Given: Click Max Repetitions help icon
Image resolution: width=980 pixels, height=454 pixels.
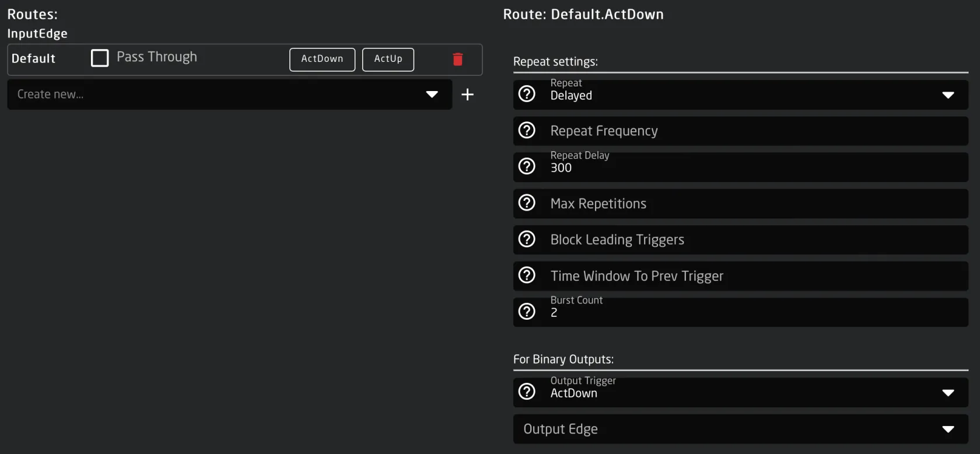Looking at the screenshot, I should click(527, 202).
